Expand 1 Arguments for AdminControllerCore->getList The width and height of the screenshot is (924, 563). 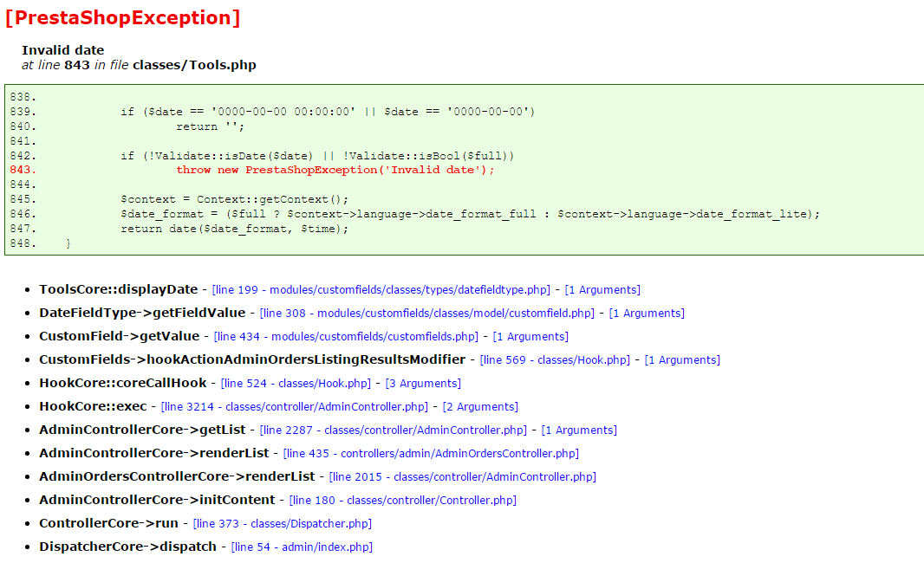pyautogui.click(x=579, y=430)
